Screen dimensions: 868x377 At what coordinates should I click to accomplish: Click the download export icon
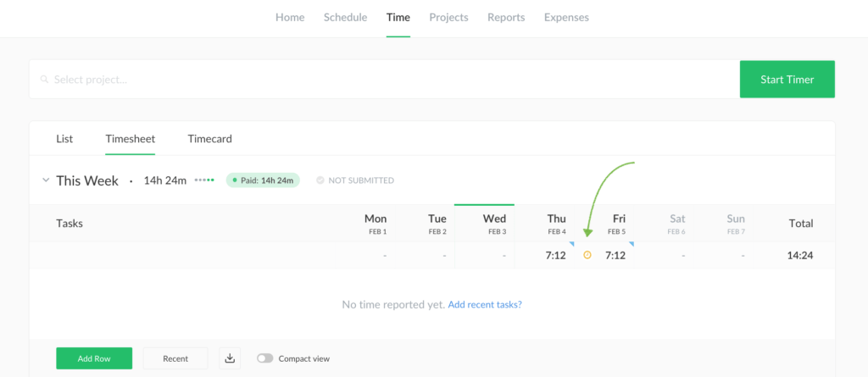(230, 358)
